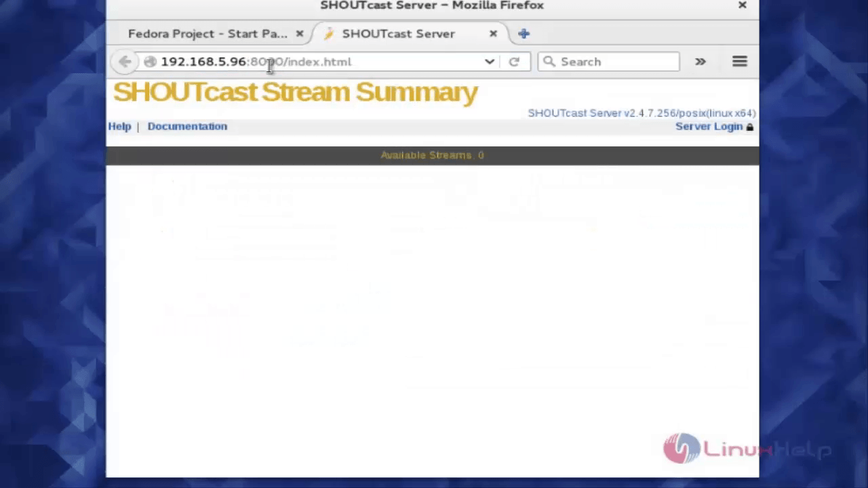Close the SHOUTcast Server tab
The image size is (868, 488).
[493, 33]
